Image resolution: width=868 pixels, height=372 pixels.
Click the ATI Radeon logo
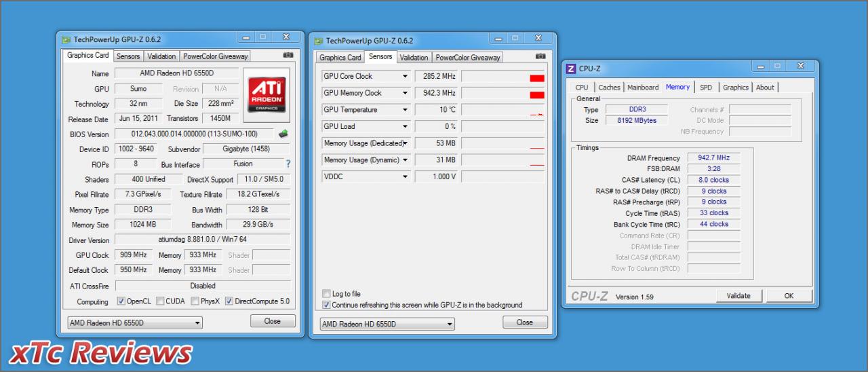267,94
